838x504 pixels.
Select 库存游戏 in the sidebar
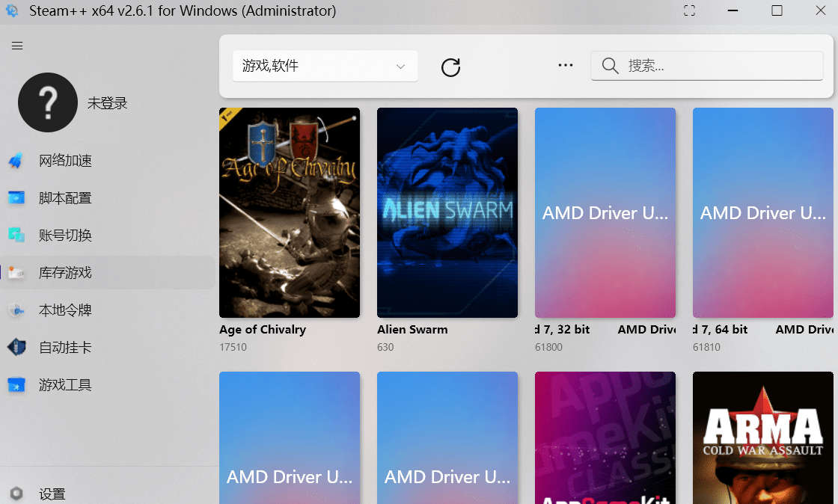[x=107, y=273]
